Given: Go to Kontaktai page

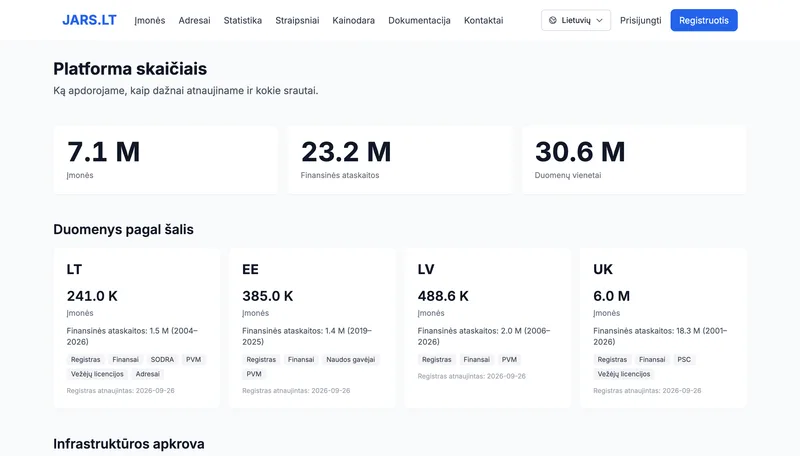Looking at the screenshot, I should 484,20.
